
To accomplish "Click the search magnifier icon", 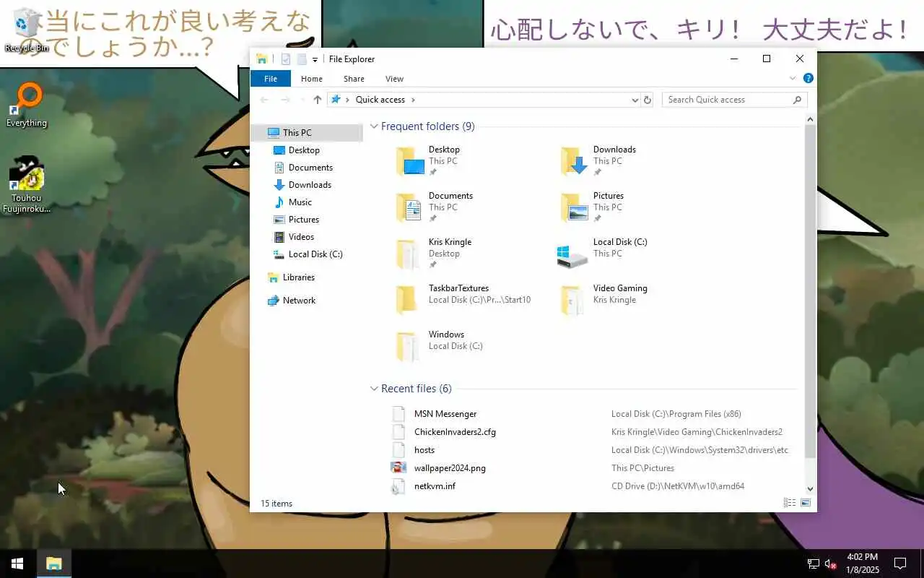I will pos(798,100).
